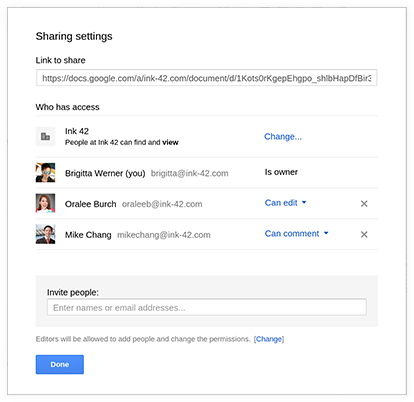Click Mike Chang's profile photo
Viewport: 414px width, 402px height.
tap(45, 234)
